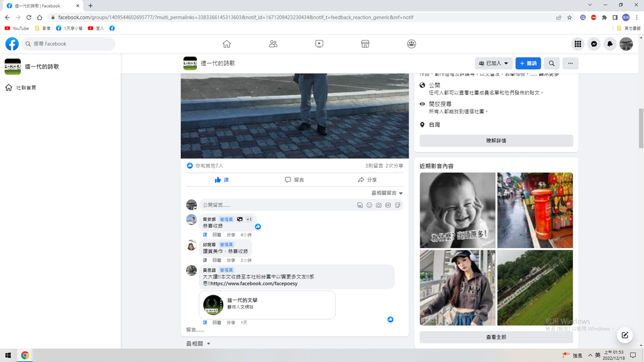This screenshot has width=644, height=362.
Task: Open Facebook Home icon in top navigation
Action: tap(226, 44)
